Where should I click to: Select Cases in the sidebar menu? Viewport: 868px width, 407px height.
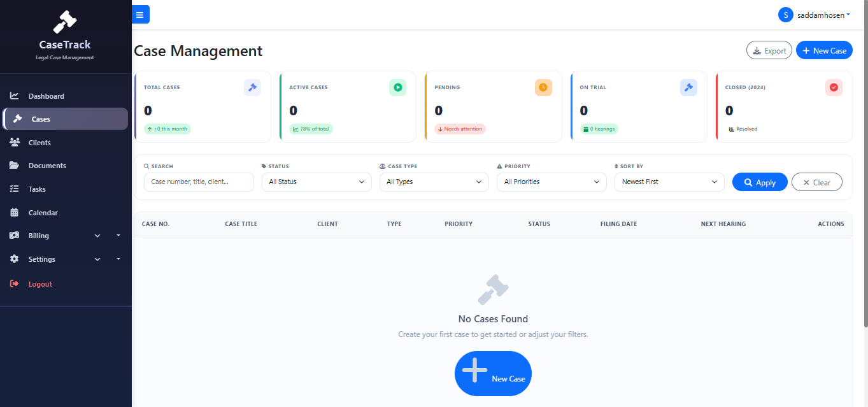pyautogui.click(x=65, y=119)
